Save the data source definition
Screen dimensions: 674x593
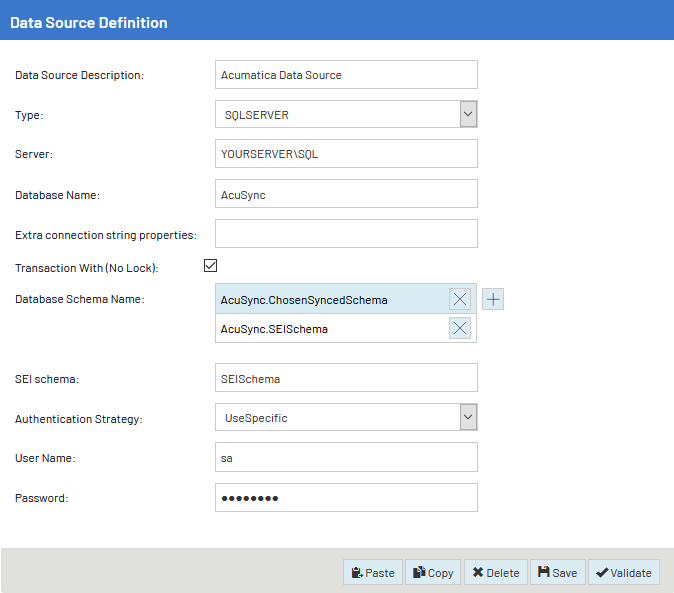[x=558, y=572]
